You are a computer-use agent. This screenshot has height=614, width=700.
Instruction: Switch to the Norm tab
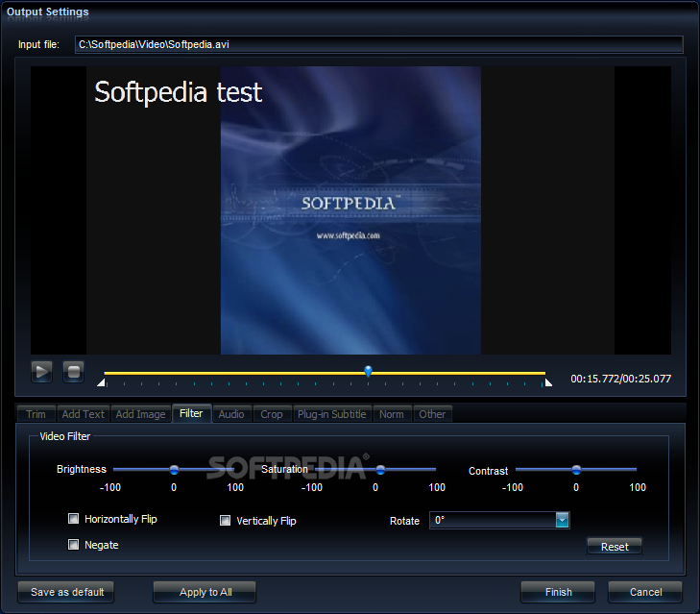coord(392,414)
